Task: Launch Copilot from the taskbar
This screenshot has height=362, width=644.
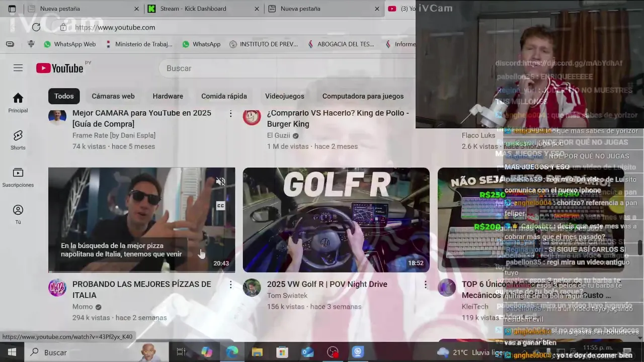Action: (x=207, y=352)
